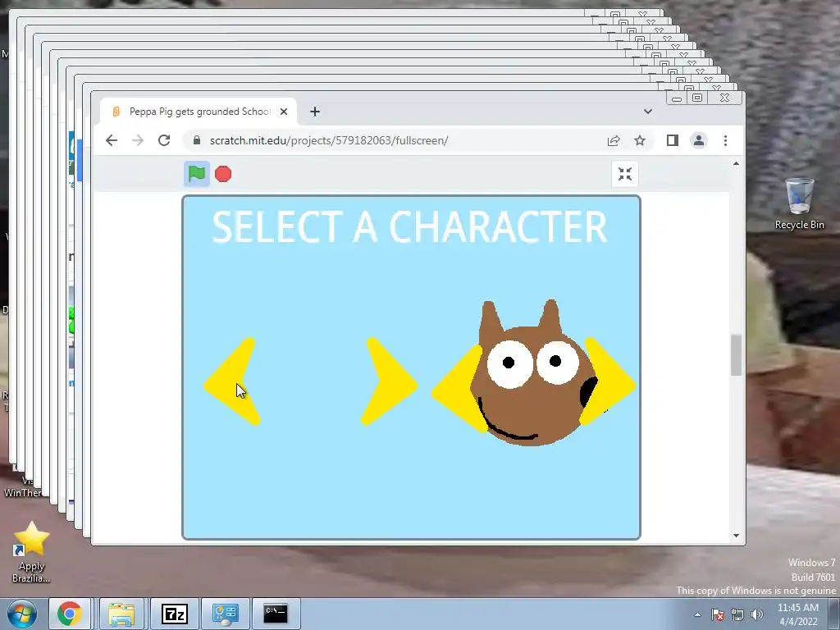Click the SELECT A CHARACTER heading
The image size is (840, 630).
[x=410, y=226]
